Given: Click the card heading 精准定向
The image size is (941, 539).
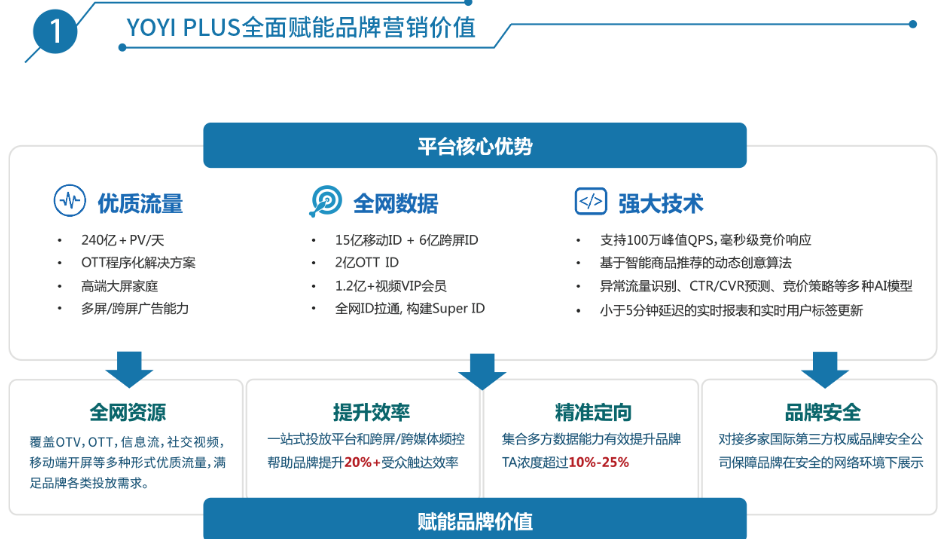Looking at the screenshot, I should tap(593, 412).
